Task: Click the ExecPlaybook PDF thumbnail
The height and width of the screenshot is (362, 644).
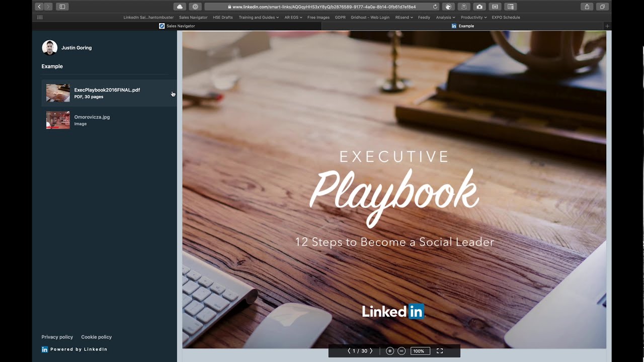Action: coord(58,93)
